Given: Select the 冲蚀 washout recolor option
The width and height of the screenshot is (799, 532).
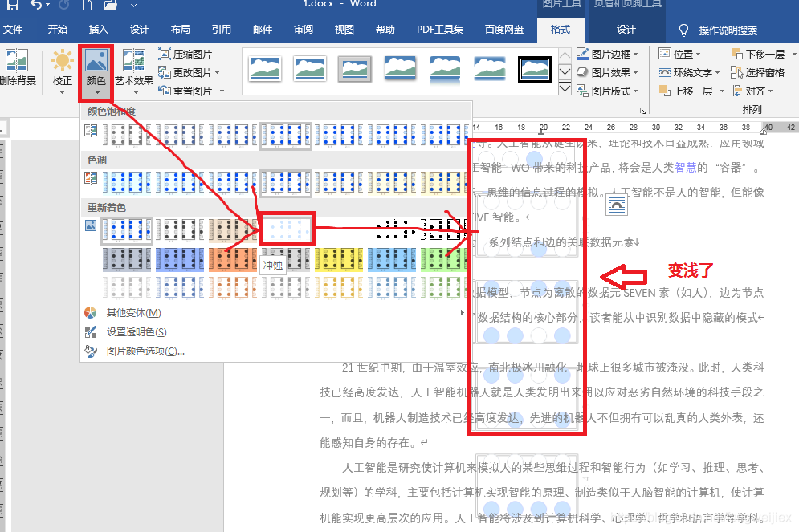Looking at the screenshot, I should [x=287, y=229].
